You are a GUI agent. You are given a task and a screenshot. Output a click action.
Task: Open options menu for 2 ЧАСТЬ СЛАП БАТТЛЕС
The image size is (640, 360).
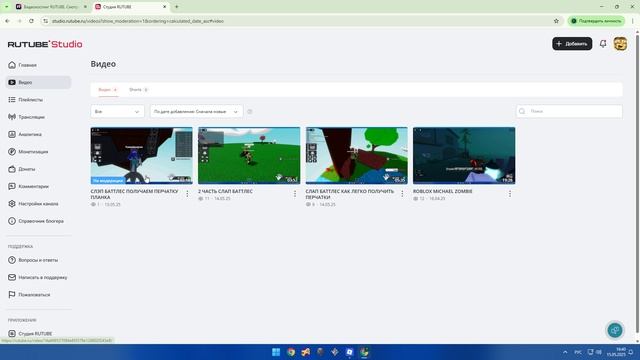(x=295, y=194)
